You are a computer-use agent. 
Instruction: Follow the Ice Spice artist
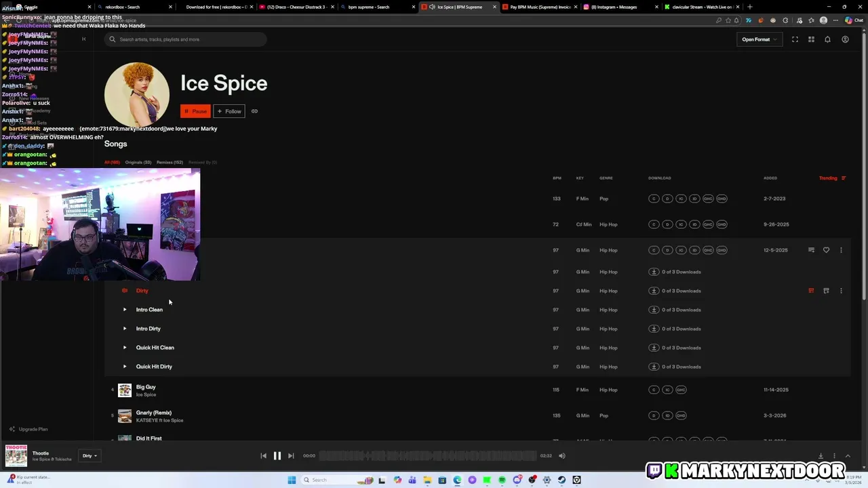pyautogui.click(x=229, y=111)
